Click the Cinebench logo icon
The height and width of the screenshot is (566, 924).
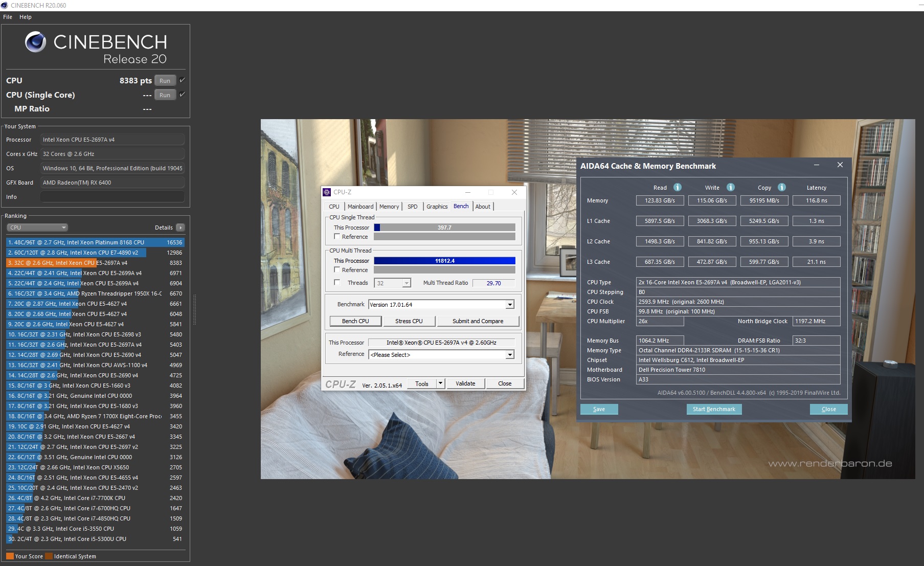(36, 42)
